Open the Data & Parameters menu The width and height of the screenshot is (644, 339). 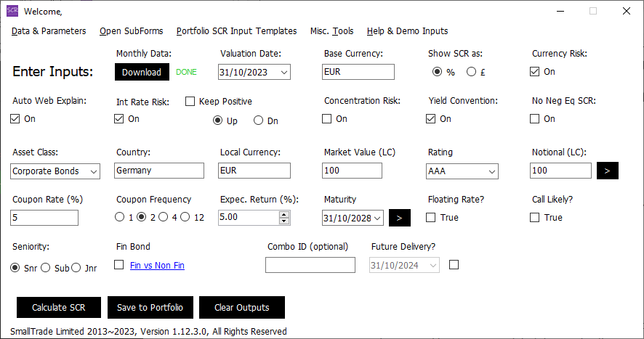click(x=49, y=31)
